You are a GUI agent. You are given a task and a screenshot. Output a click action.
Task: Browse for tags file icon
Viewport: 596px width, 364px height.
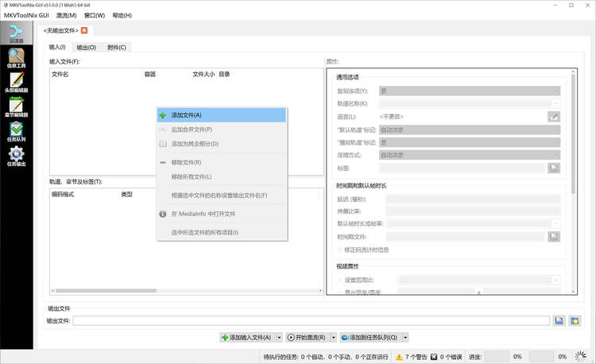click(554, 168)
